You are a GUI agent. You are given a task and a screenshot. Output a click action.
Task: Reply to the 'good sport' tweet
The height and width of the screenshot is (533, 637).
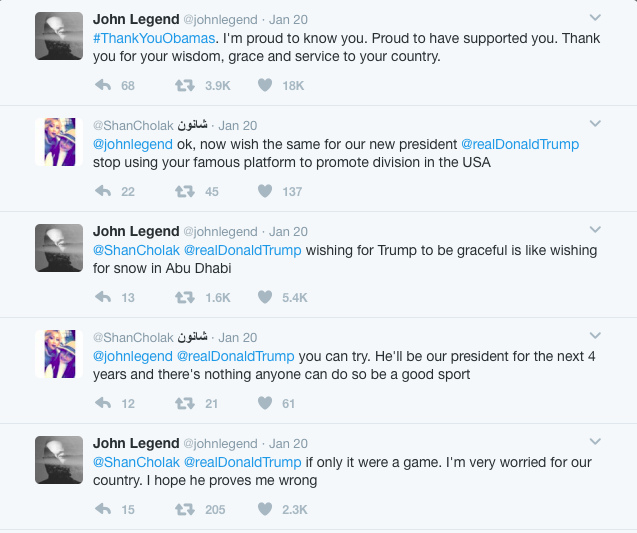click(x=103, y=403)
